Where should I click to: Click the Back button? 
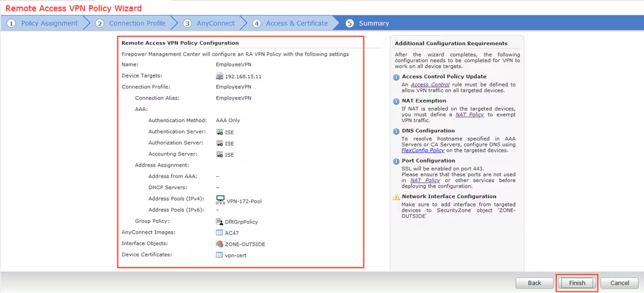534,283
